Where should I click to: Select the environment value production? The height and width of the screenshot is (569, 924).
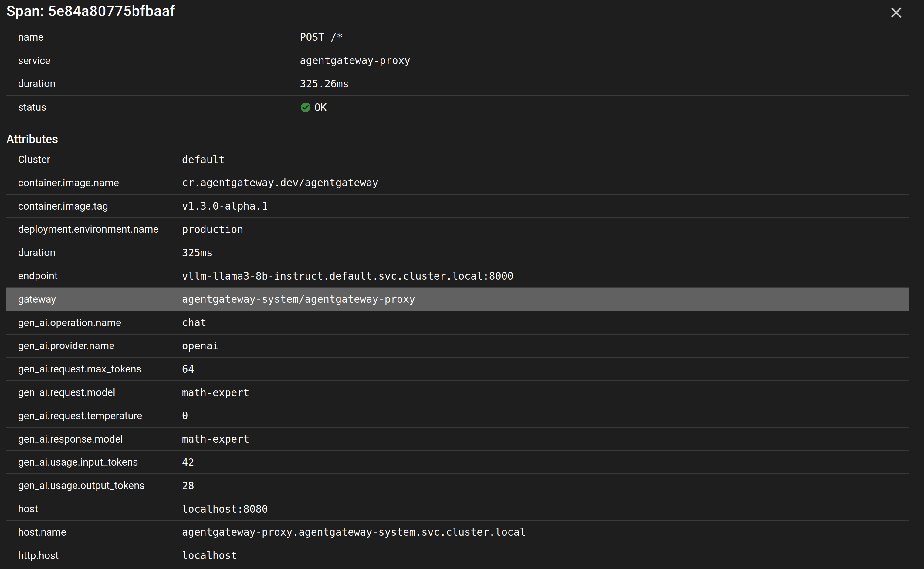pos(212,230)
